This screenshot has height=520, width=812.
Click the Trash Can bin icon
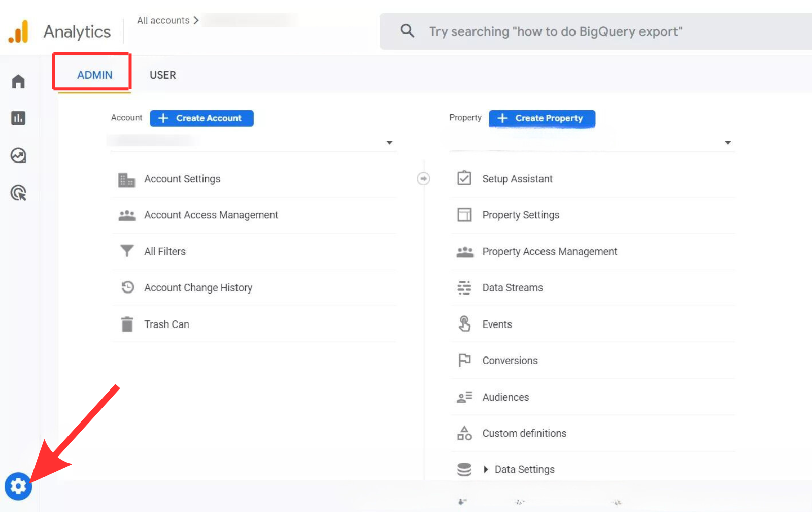coord(127,324)
